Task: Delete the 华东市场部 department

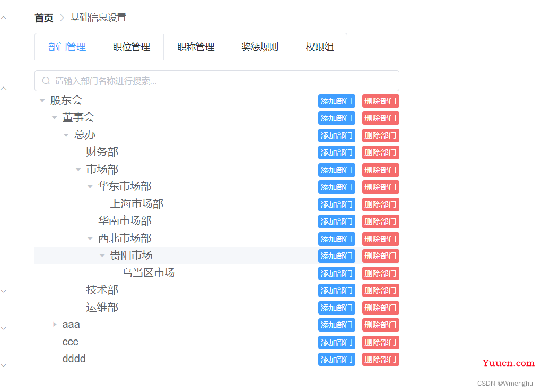Action: [x=381, y=187]
